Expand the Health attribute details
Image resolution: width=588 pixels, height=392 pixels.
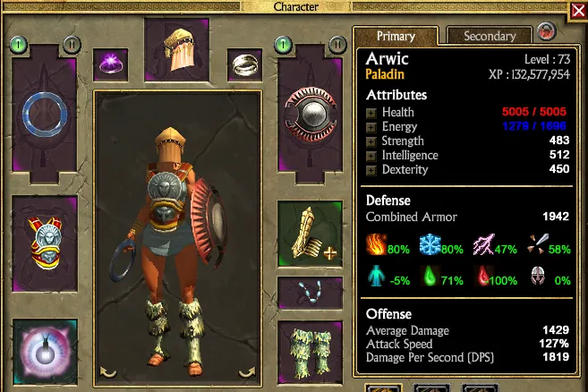tap(371, 113)
